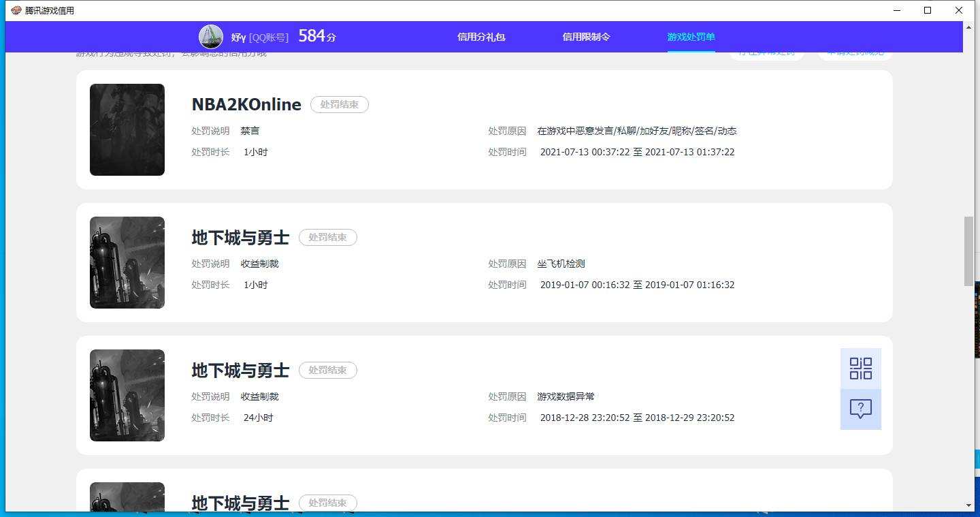This screenshot has width=980, height=517.
Task: Click the 24小时 penalty duration
Action: 258,418
